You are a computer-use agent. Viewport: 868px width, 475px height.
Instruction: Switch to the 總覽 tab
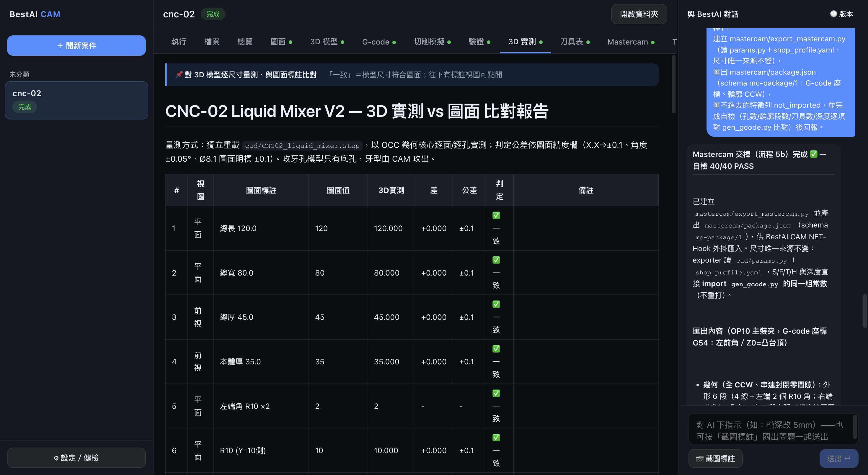click(x=245, y=42)
